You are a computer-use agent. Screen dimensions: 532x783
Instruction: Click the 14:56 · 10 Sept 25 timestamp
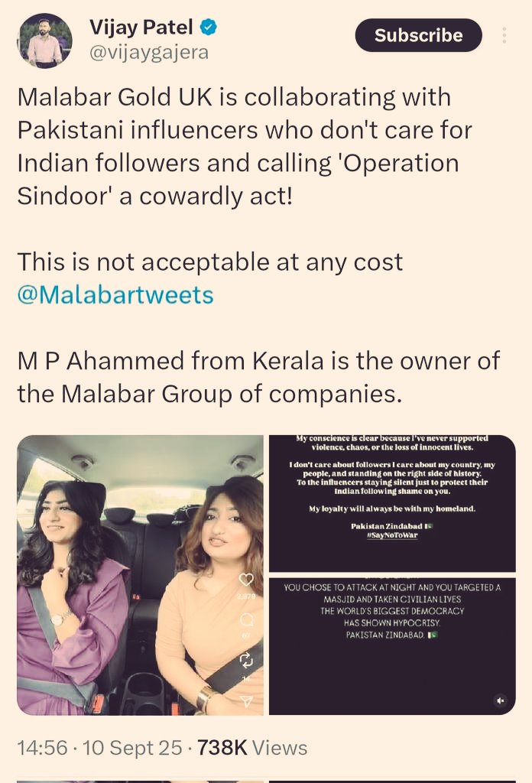(x=100, y=748)
